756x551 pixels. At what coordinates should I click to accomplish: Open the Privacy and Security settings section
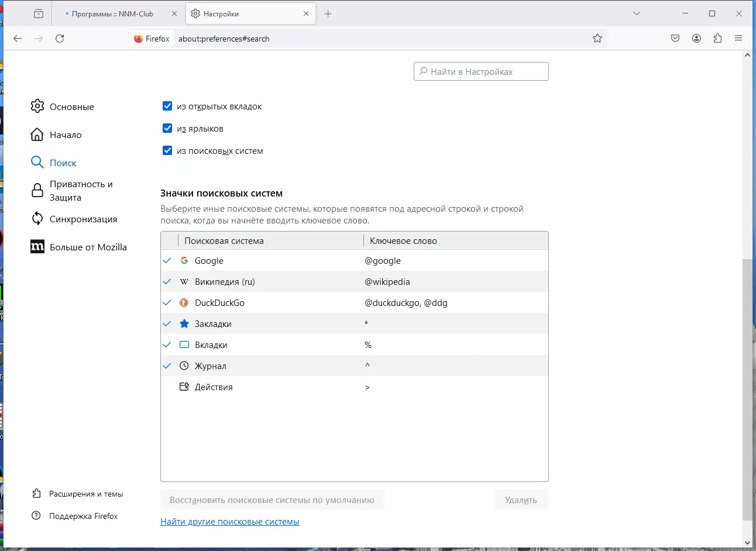click(x=81, y=191)
